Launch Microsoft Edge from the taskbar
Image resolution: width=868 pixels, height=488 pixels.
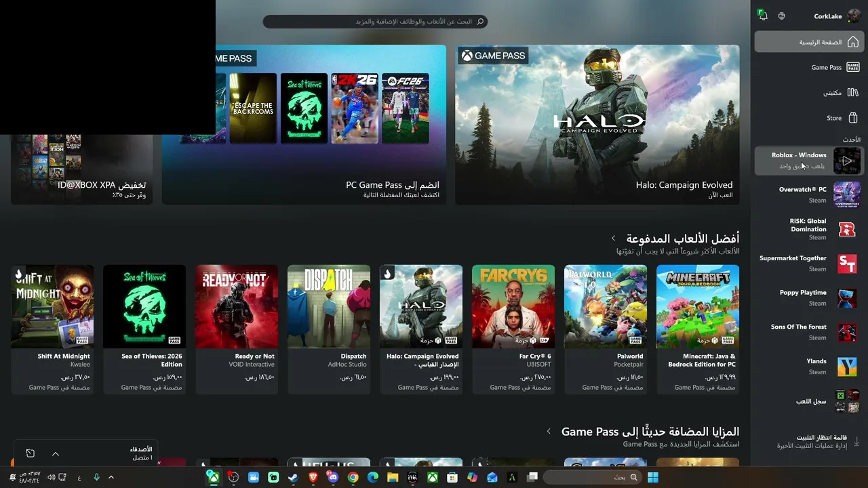(x=373, y=478)
